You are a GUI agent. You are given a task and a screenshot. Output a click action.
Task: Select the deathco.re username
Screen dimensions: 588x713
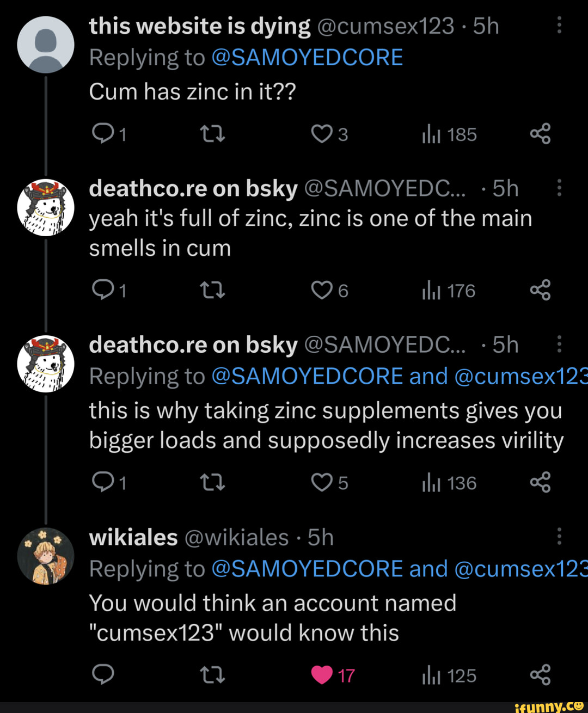pos(192,188)
